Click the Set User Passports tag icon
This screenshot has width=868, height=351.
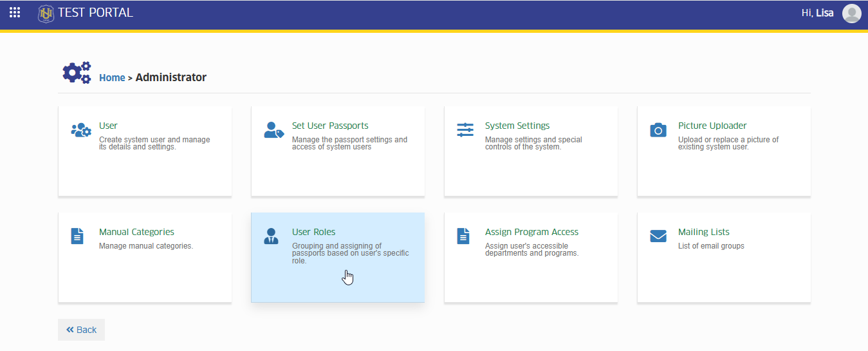pos(274,130)
